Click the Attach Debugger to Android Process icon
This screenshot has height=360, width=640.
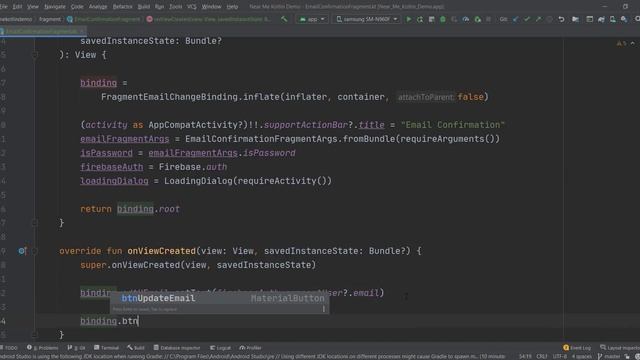click(477, 19)
